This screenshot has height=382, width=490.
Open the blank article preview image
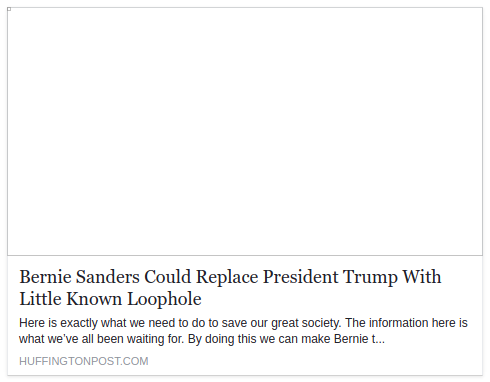(x=245, y=131)
